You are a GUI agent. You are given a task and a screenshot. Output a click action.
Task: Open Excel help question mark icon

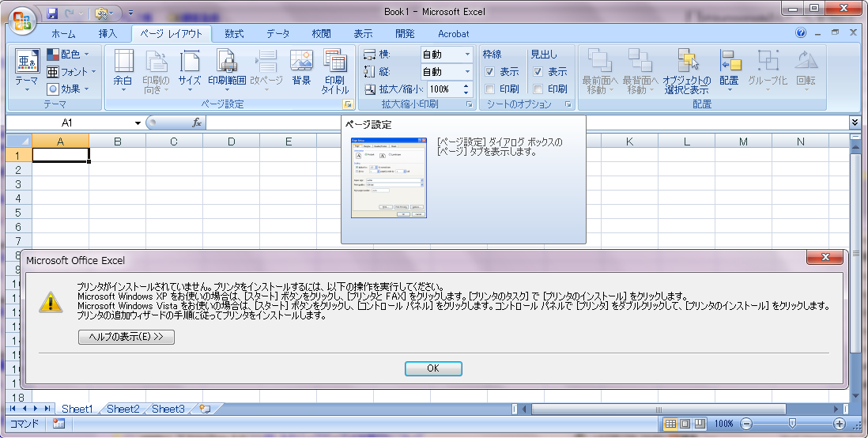[801, 32]
